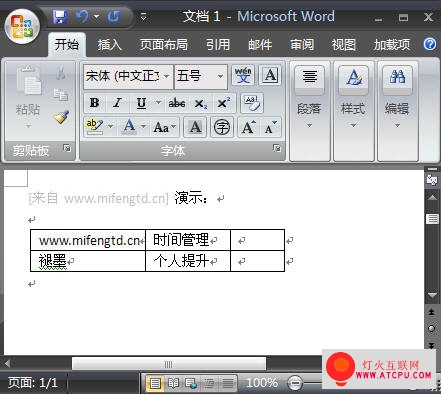Image resolution: width=441 pixels, height=394 pixels.
Task: Cut the selection with the scissors icon
Action: (x=61, y=73)
